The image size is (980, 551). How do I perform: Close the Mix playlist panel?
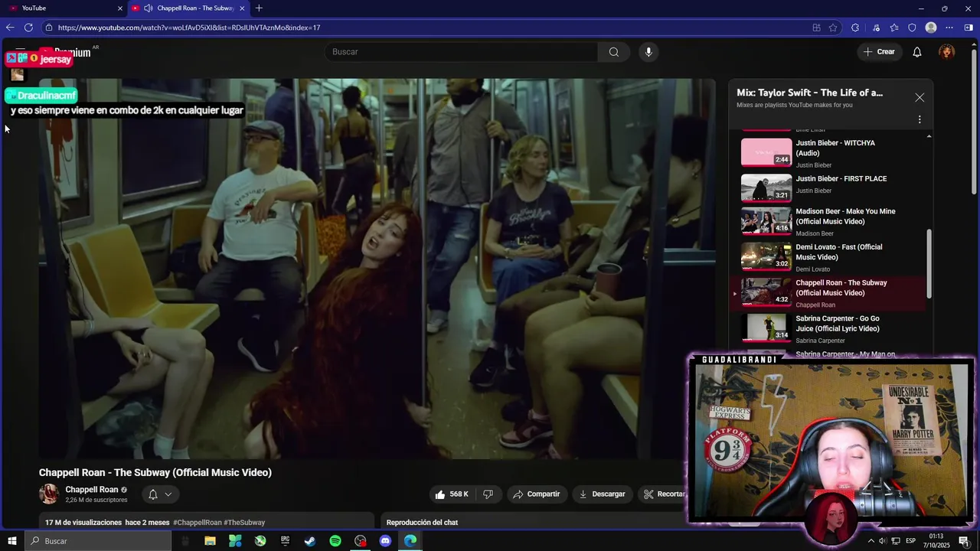920,97
